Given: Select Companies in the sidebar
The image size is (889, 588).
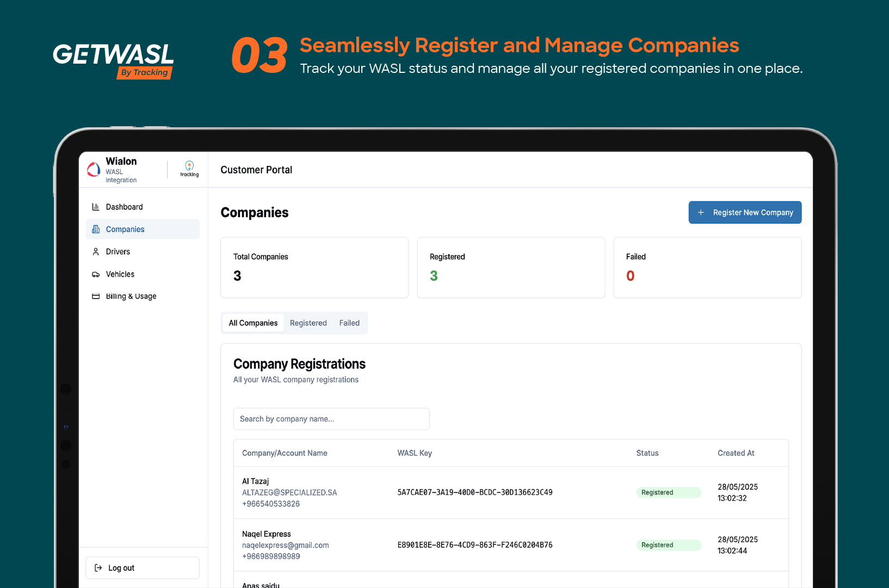Looking at the screenshot, I should (143, 229).
